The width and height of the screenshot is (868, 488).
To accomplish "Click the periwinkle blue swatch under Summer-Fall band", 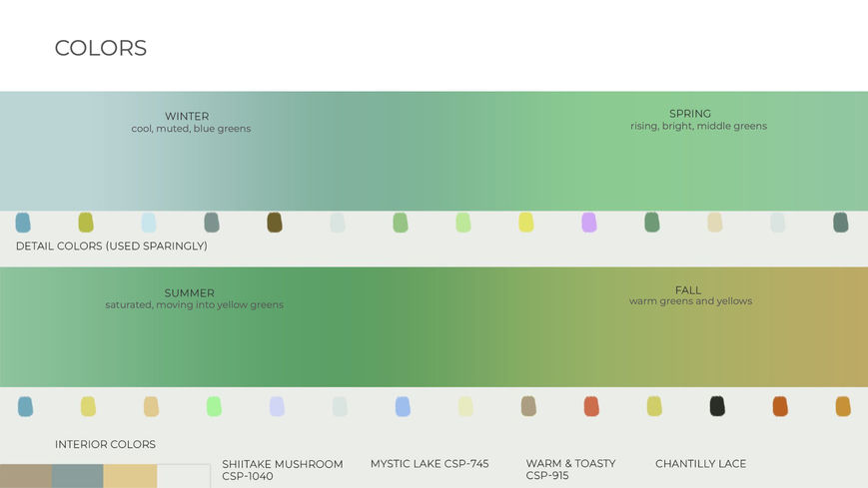I will [x=403, y=407].
